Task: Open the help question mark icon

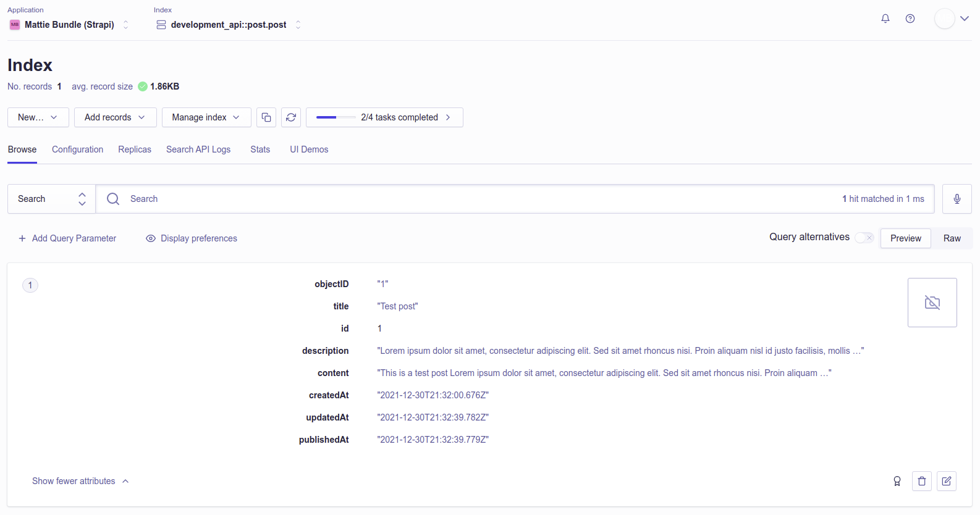Action: click(x=910, y=19)
